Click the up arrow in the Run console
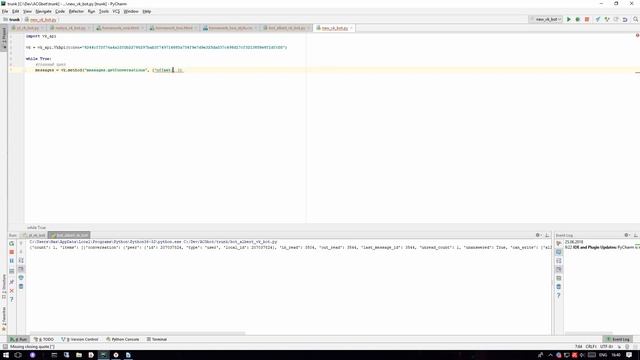 click(21, 243)
